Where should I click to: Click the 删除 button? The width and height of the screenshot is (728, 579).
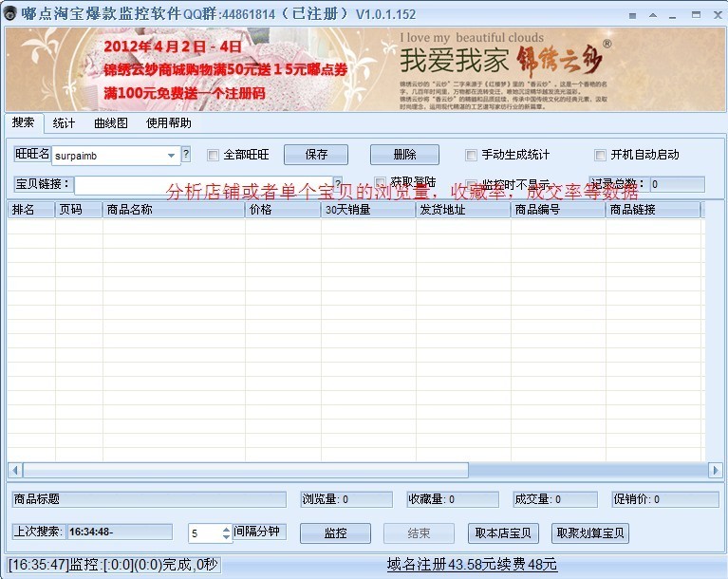point(404,155)
